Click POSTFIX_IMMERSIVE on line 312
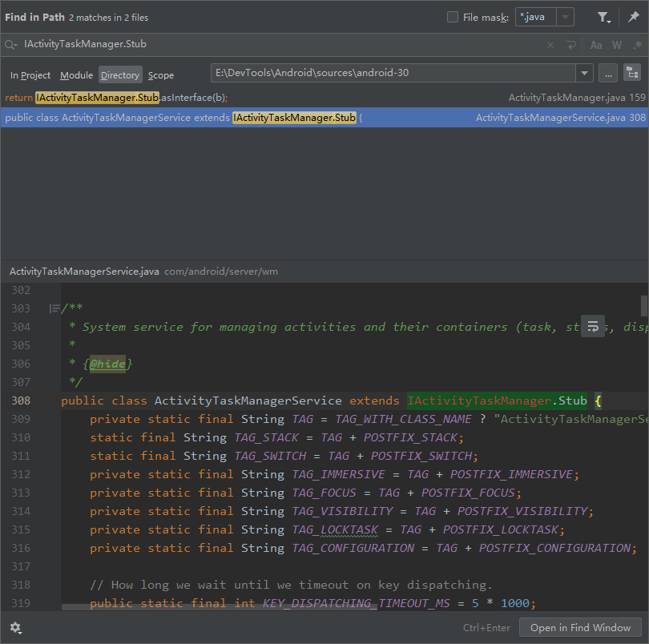This screenshot has height=644, width=649. coord(511,474)
